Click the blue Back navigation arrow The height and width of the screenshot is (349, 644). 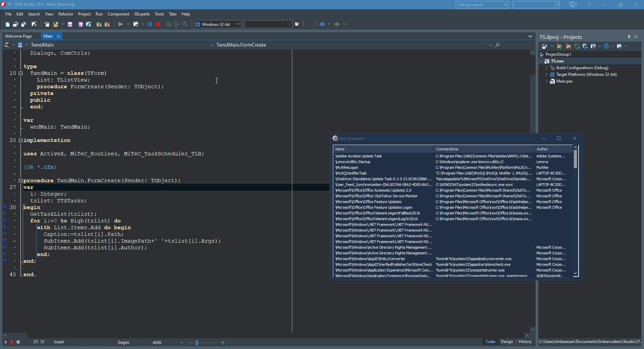tap(322, 24)
